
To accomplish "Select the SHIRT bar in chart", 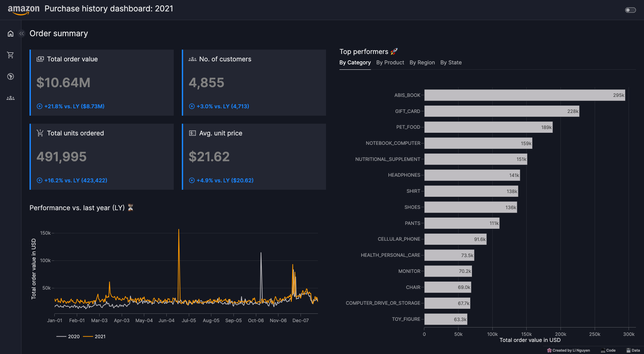I will [x=471, y=191].
